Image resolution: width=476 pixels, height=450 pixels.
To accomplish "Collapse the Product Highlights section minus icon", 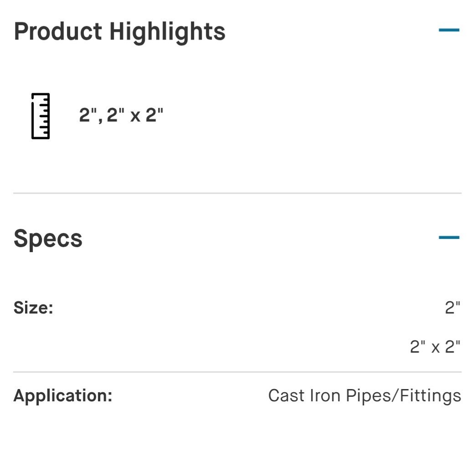I will [x=449, y=30].
